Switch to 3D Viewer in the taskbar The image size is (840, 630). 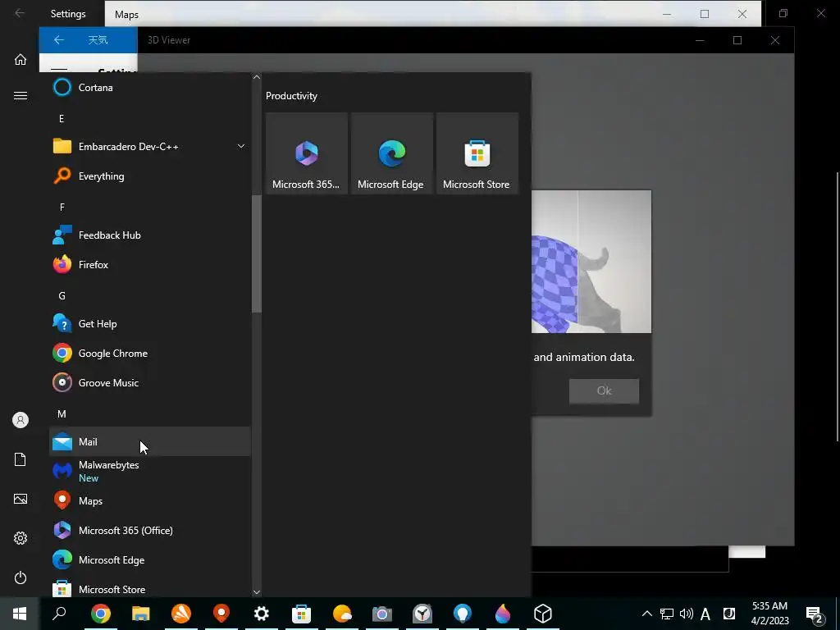pyautogui.click(x=543, y=614)
